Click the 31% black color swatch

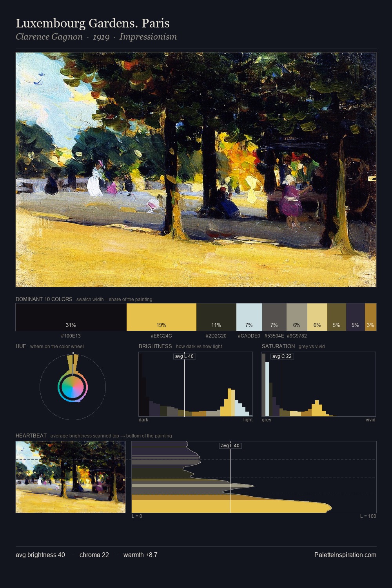coord(71,317)
